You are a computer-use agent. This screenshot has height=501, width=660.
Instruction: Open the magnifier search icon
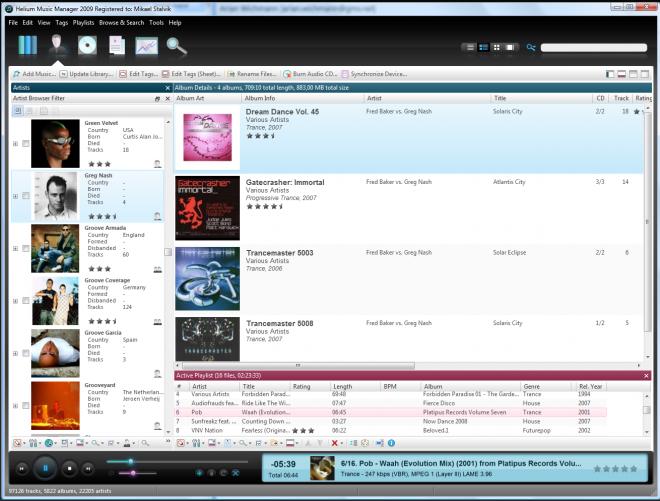point(176,46)
